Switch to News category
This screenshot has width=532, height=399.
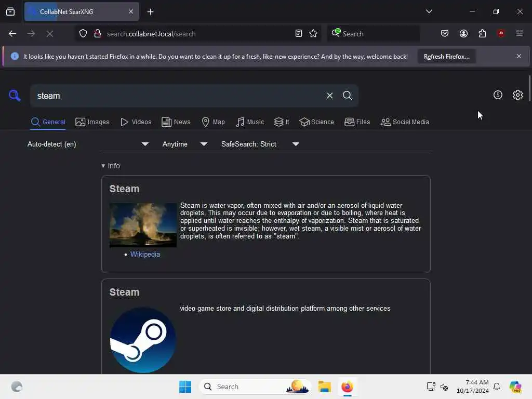[x=176, y=122]
